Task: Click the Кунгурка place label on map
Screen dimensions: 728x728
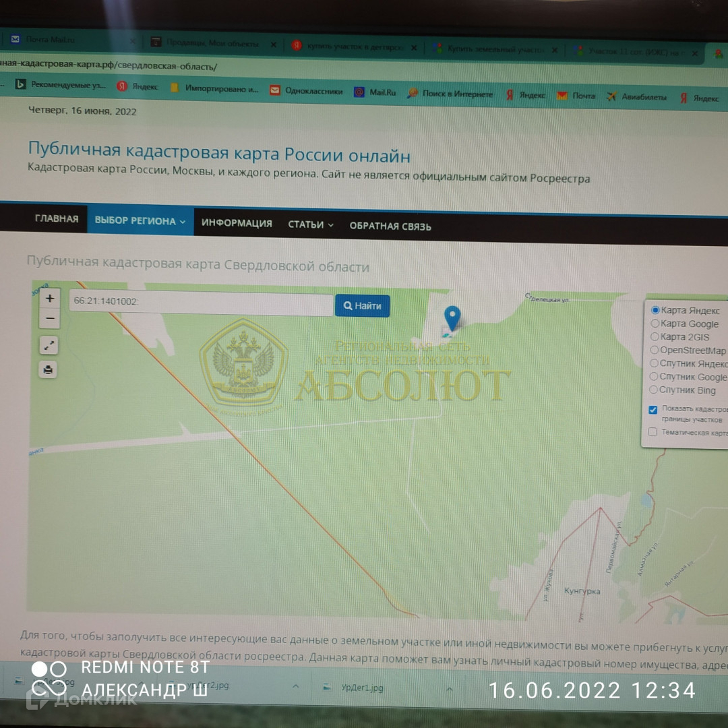Action: [582, 590]
